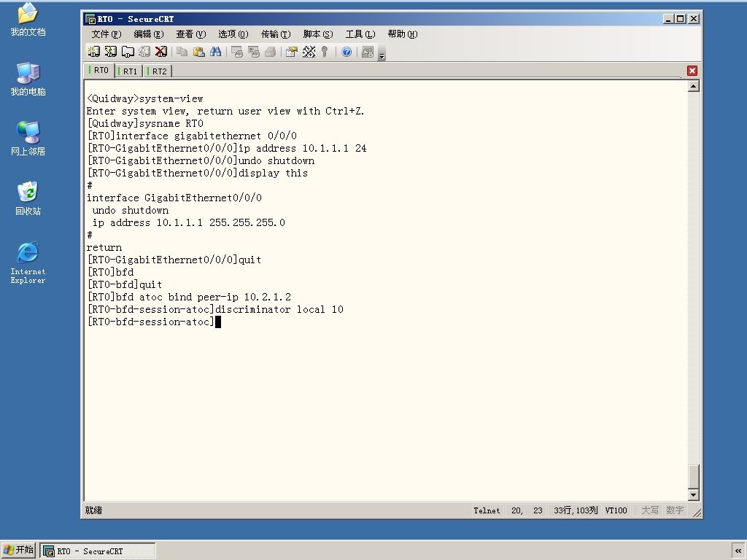The image size is (747, 560).
Task: Close the active tab with red X
Action: pyautogui.click(x=692, y=71)
